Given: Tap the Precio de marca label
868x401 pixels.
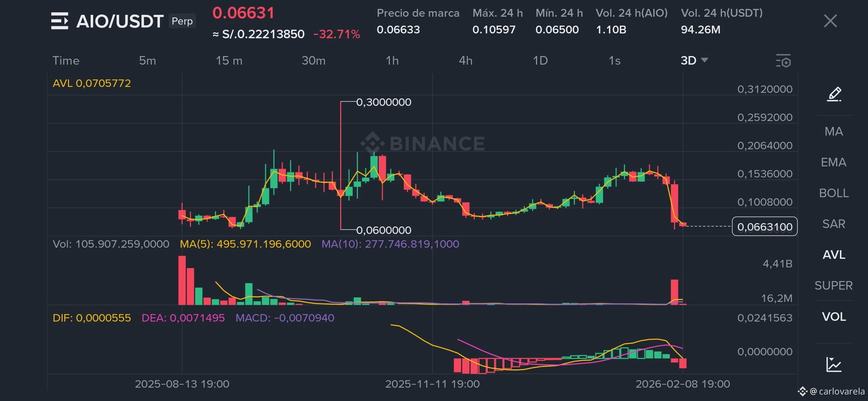Looking at the screenshot, I should (x=418, y=13).
